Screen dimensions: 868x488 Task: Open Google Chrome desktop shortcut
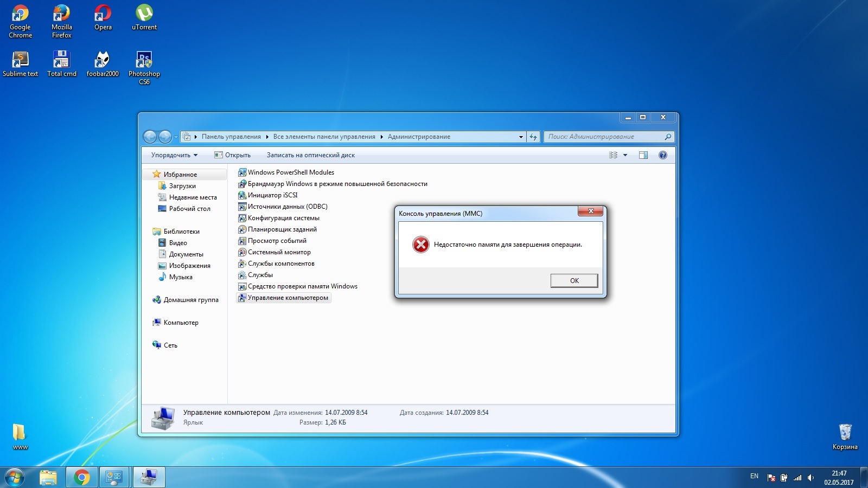pos(20,22)
